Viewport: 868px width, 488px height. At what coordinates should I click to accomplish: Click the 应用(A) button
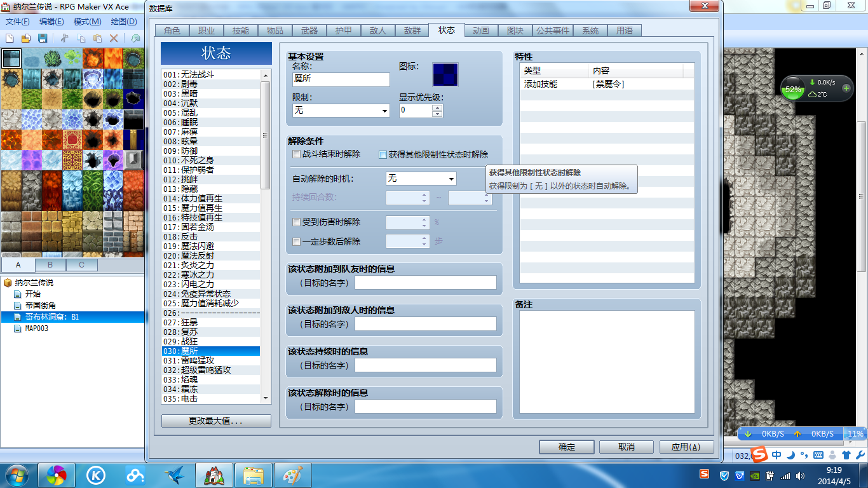click(x=686, y=447)
